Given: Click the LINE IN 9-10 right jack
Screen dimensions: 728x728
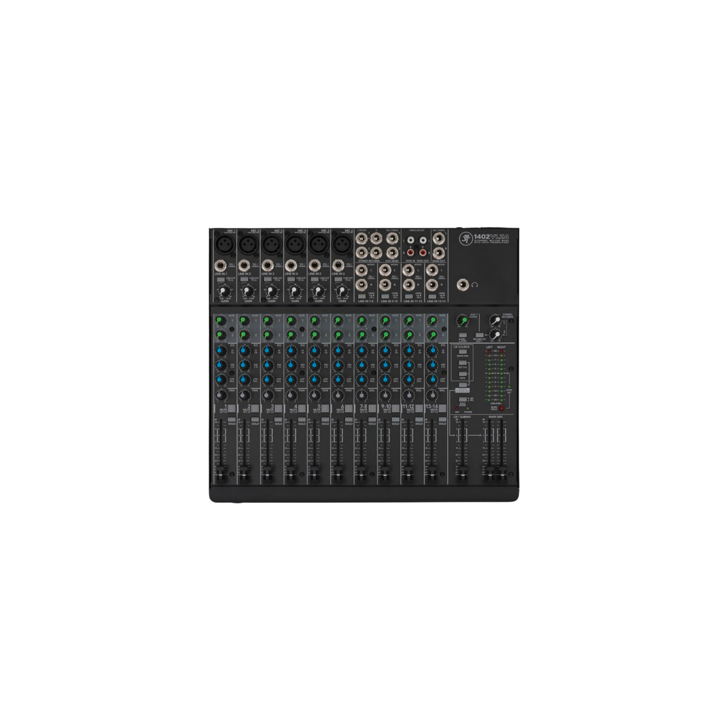Looking at the screenshot, I should [x=385, y=286].
